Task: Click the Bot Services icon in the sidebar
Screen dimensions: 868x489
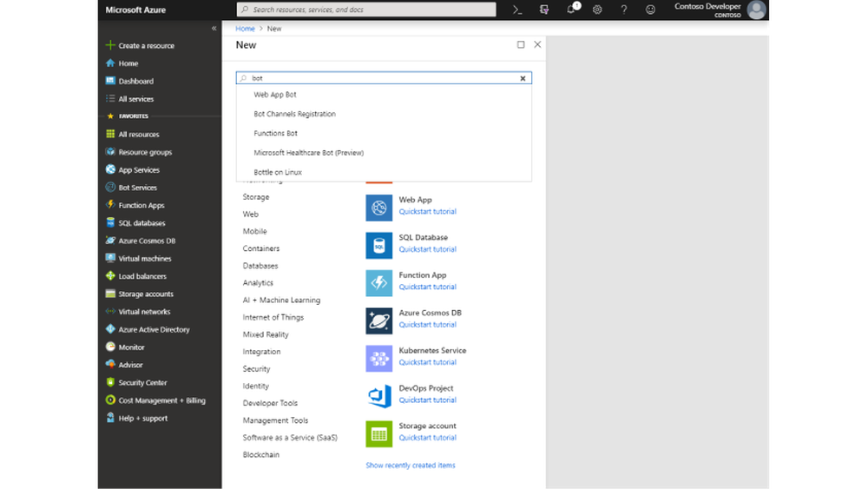Action: [x=110, y=188]
